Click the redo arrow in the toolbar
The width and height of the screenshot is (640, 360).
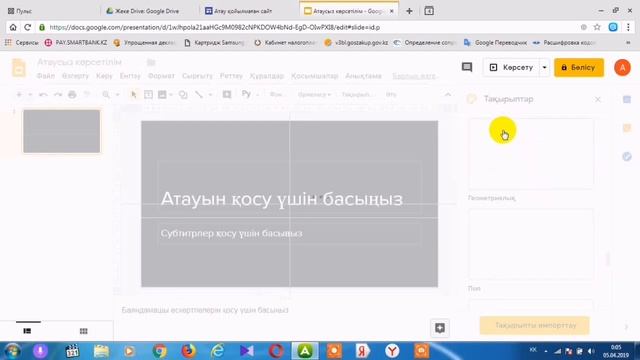coord(58,95)
